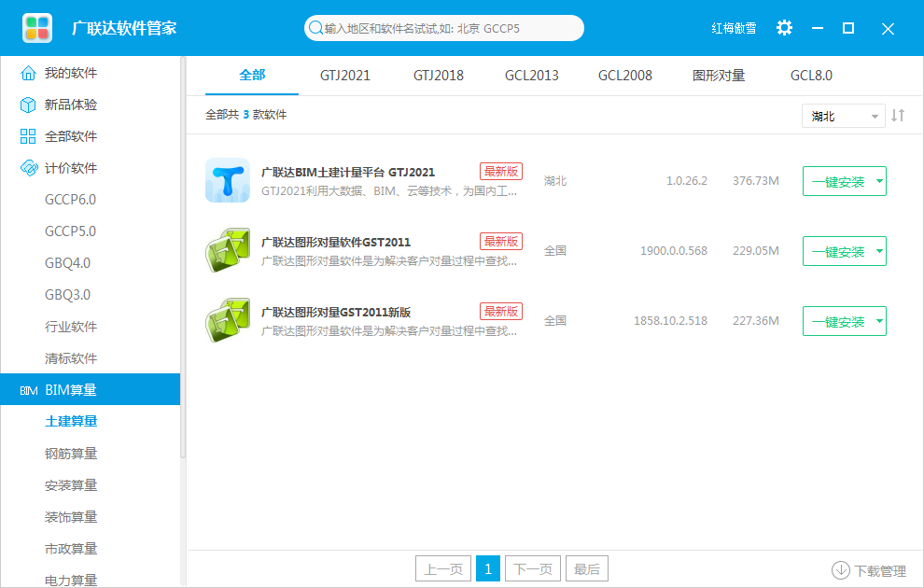Click the title 广联达图形对量GST2011新版
Screen dimensions: 924x588
[336, 313]
